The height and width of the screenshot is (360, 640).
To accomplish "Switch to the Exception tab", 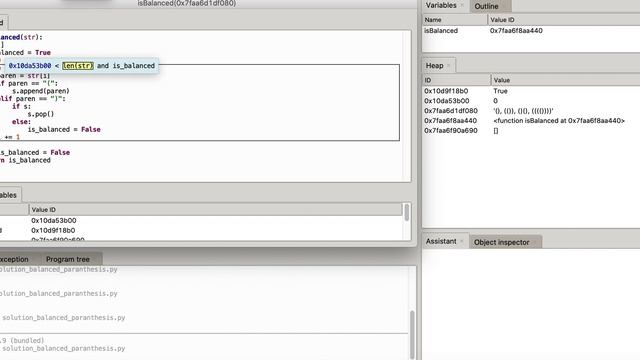I will pos(14,259).
